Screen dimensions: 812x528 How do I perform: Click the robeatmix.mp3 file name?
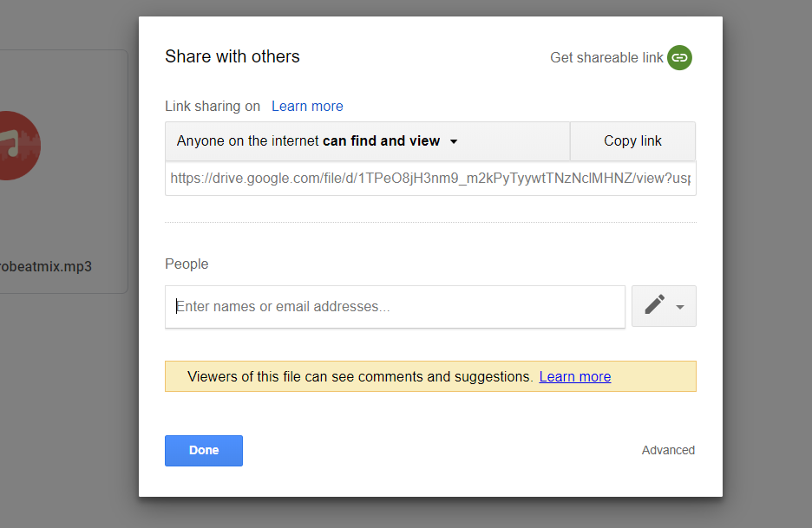click(46, 266)
